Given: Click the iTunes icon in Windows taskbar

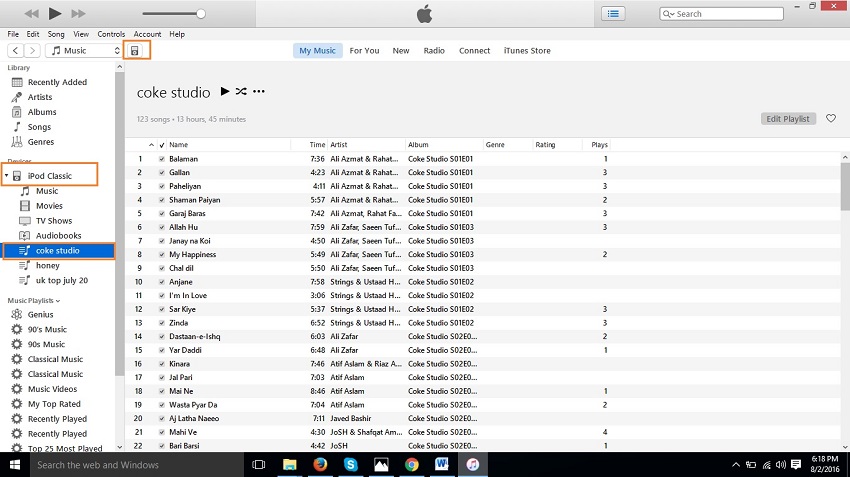Looking at the screenshot, I should pos(472,465).
